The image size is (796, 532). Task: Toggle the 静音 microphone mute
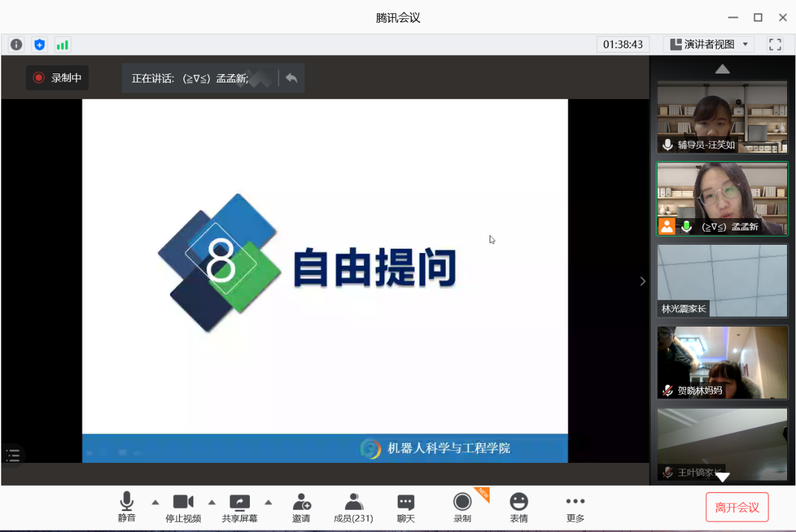coord(127,508)
